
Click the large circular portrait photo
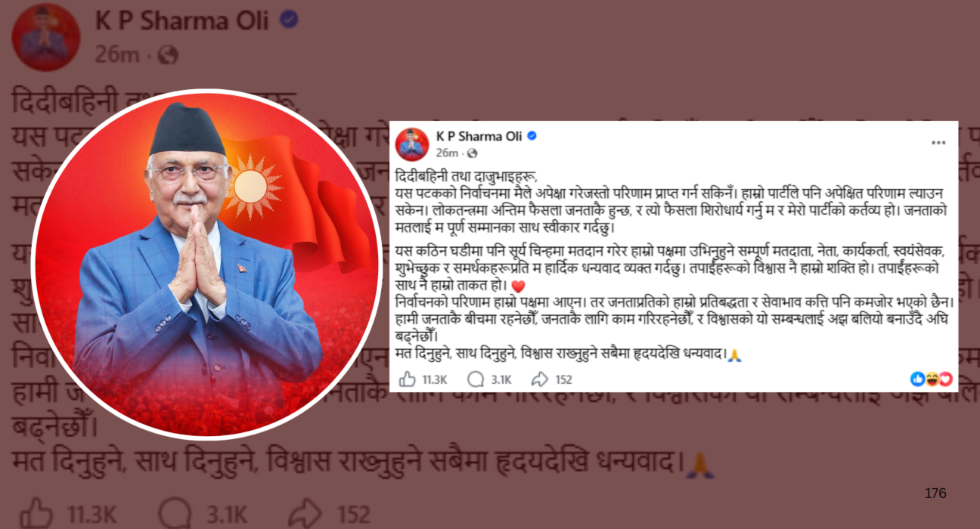pyautogui.click(x=205, y=264)
